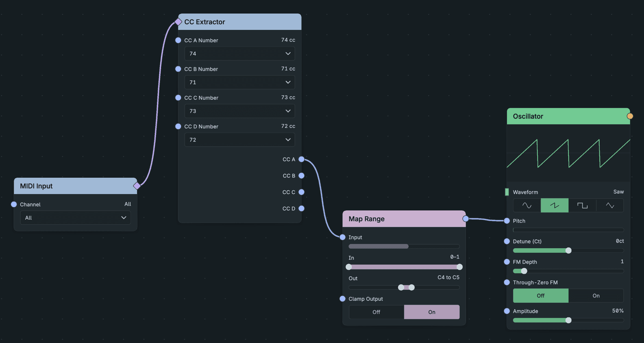Viewport: 644px width, 343px height.
Task: Click the CC C output port
Action: [x=301, y=192]
